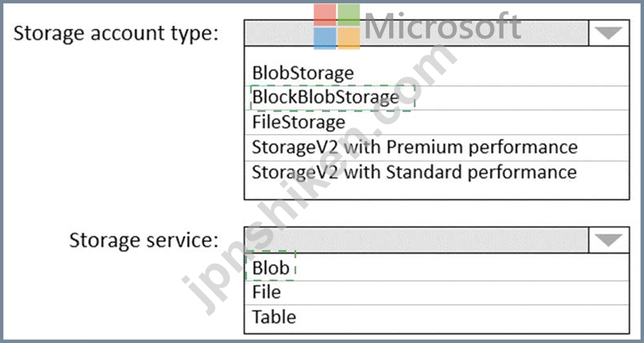The height and width of the screenshot is (343, 644).
Task: Click the Storage service label
Action: click(x=144, y=240)
